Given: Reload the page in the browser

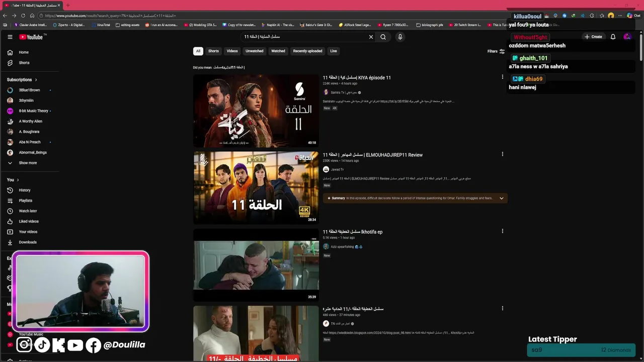Looking at the screenshot, I should (x=23, y=16).
